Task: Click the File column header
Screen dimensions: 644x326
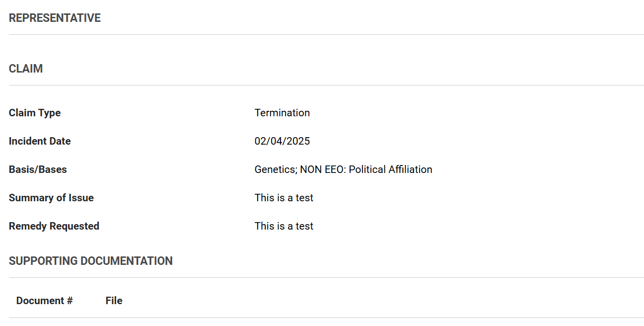Action: [x=114, y=301]
